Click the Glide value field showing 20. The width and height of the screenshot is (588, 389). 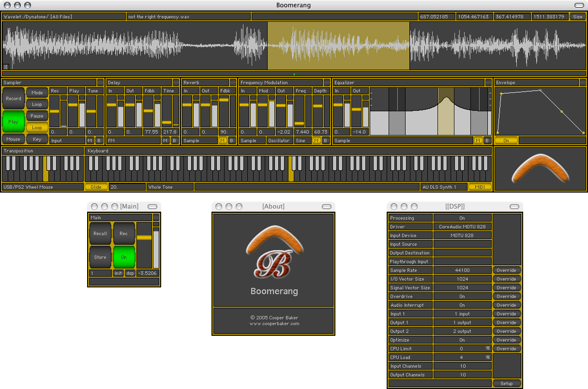coord(127,187)
